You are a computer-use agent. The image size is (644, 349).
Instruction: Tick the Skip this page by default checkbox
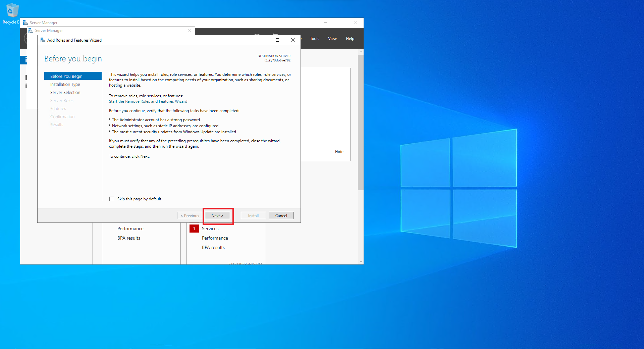pos(112,199)
